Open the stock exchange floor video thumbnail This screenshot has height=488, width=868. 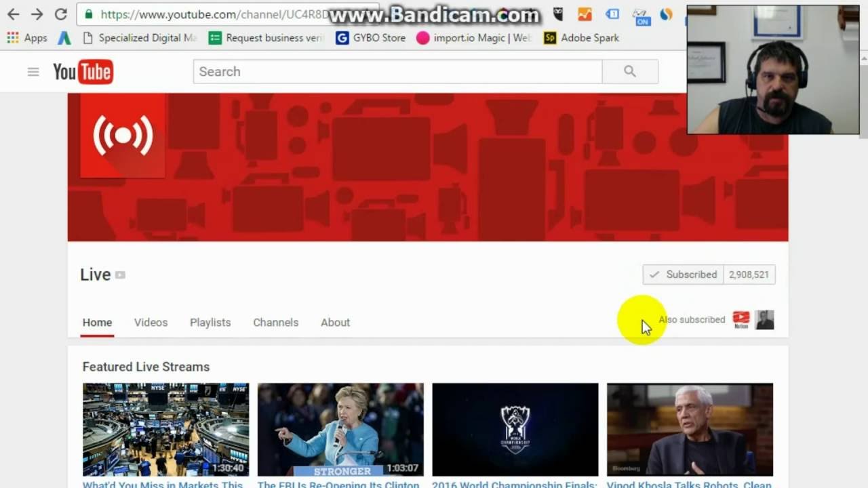(x=166, y=430)
